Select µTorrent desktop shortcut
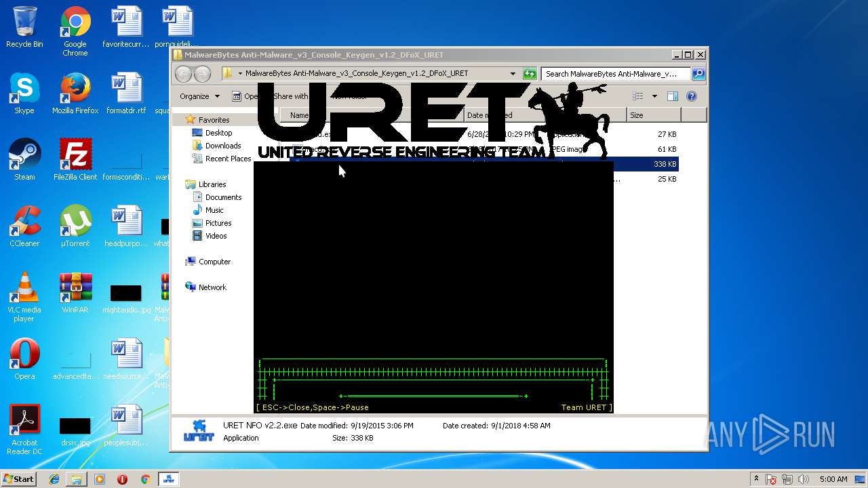Image resolution: width=868 pixels, height=488 pixels. click(75, 226)
